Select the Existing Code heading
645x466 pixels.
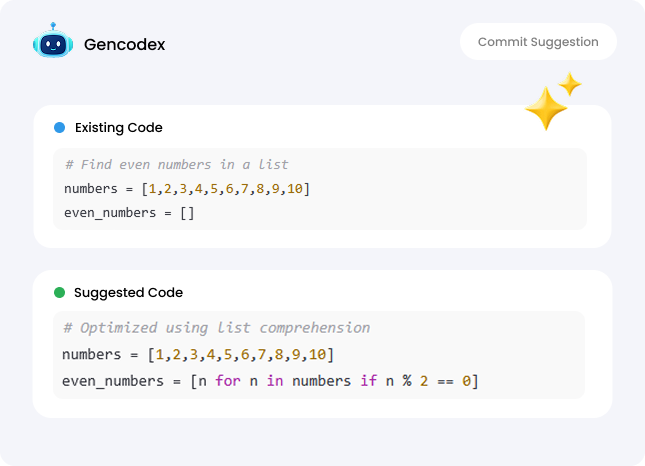(118, 128)
